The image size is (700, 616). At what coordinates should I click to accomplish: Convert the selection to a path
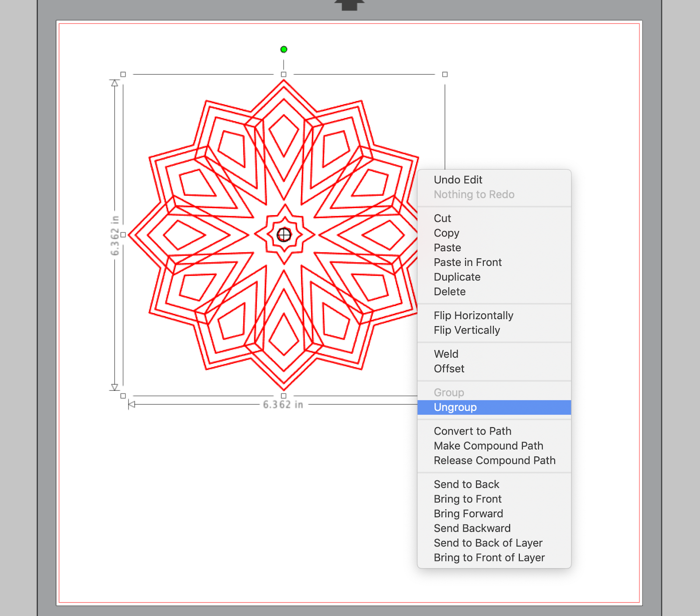pyautogui.click(x=472, y=431)
